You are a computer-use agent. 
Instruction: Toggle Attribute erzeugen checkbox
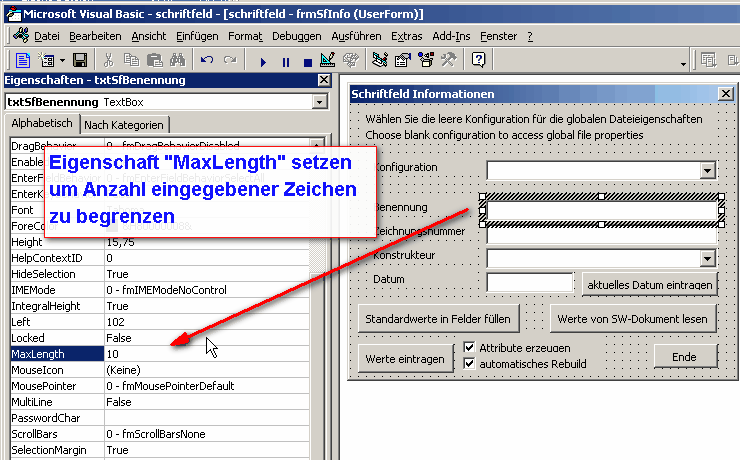click(x=469, y=348)
